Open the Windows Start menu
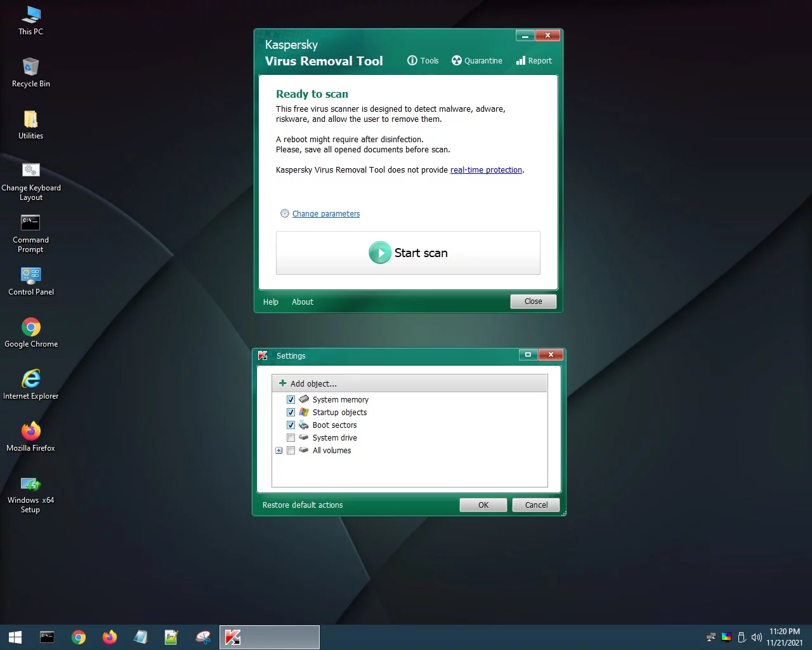 click(15, 637)
